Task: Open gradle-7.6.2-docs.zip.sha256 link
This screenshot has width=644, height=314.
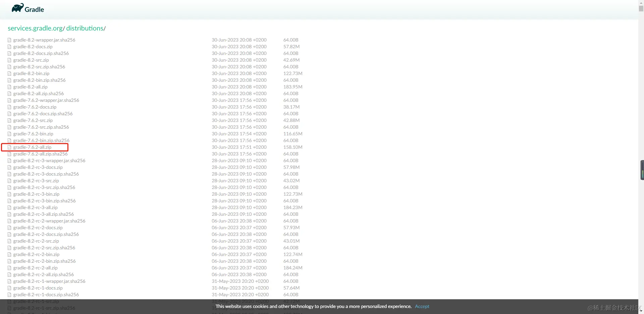Action: click(x=43, y=114)
